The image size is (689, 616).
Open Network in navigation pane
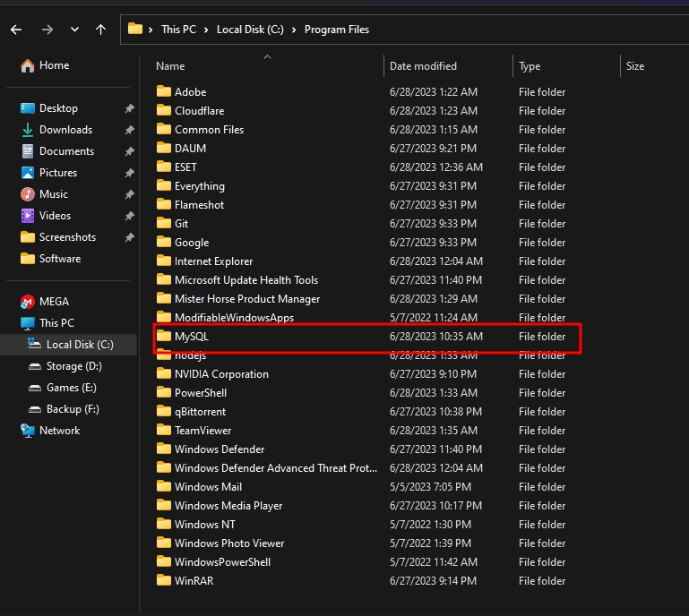tap(50, 431)
